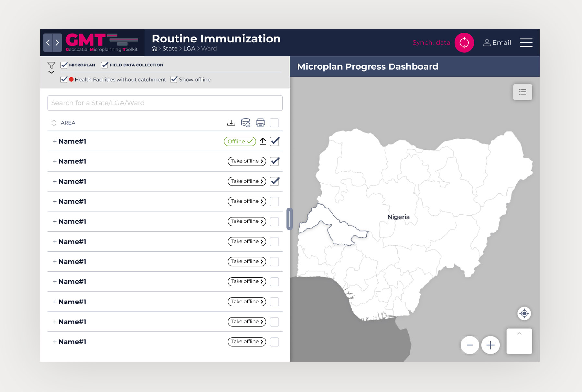The height and width of the screenshot is (392, 582).
Task: Click the locate me target icon
Action: 524,314
